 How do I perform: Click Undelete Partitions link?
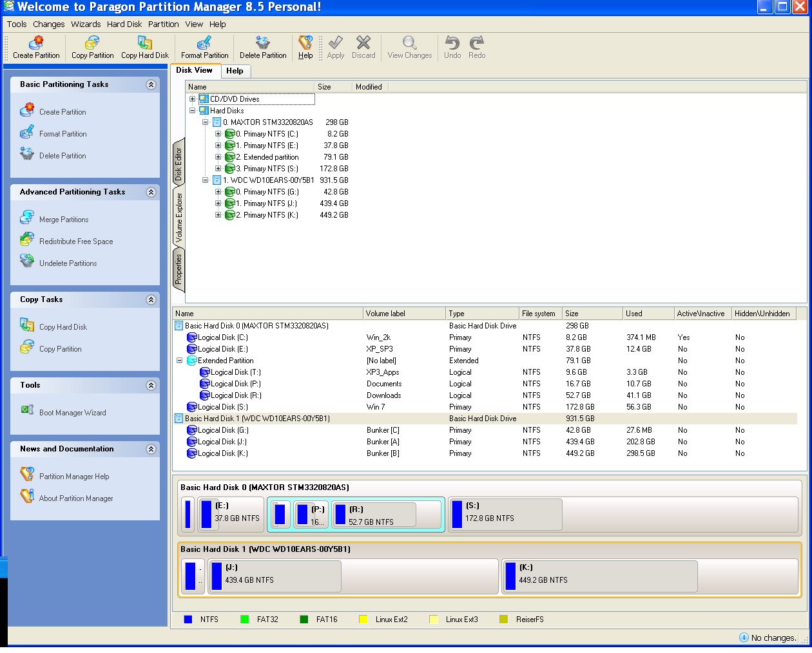coord(68,263)
